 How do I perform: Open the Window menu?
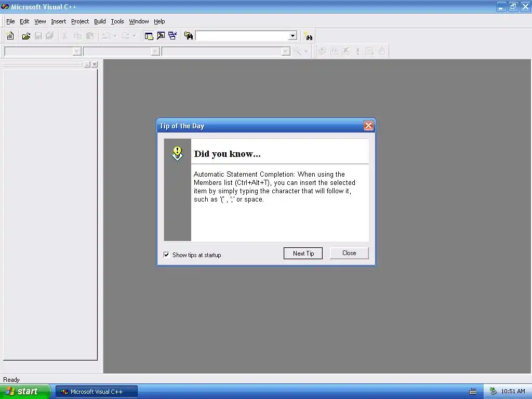139,21
